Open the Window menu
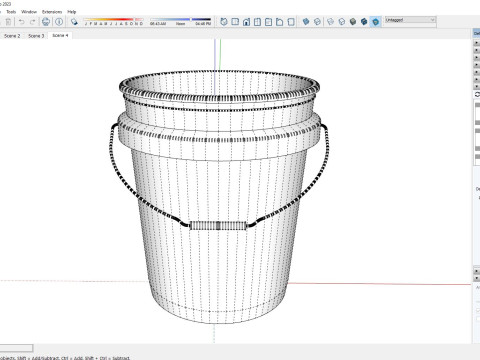The image size is (480, 360). pyautogui.click(x=29, y=12)
